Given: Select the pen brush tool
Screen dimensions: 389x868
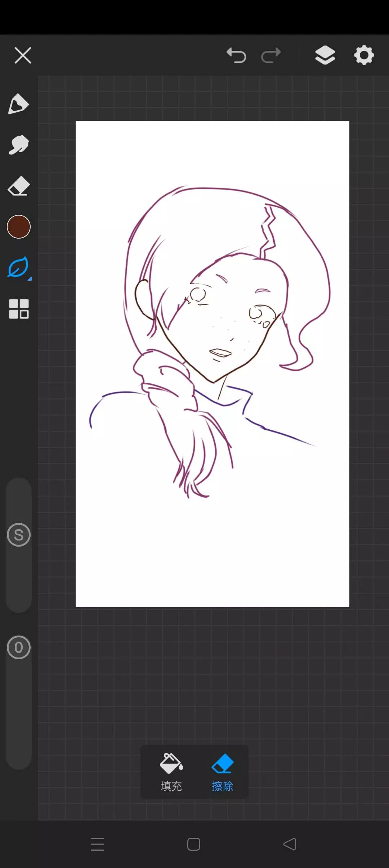Looking at the screenshot, I should click(x=18, y=104).
